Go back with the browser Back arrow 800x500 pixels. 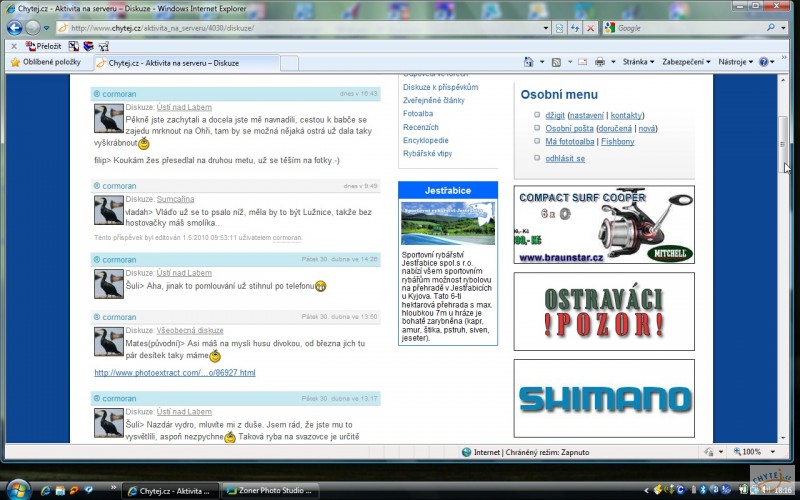click(x=14, y=28)
